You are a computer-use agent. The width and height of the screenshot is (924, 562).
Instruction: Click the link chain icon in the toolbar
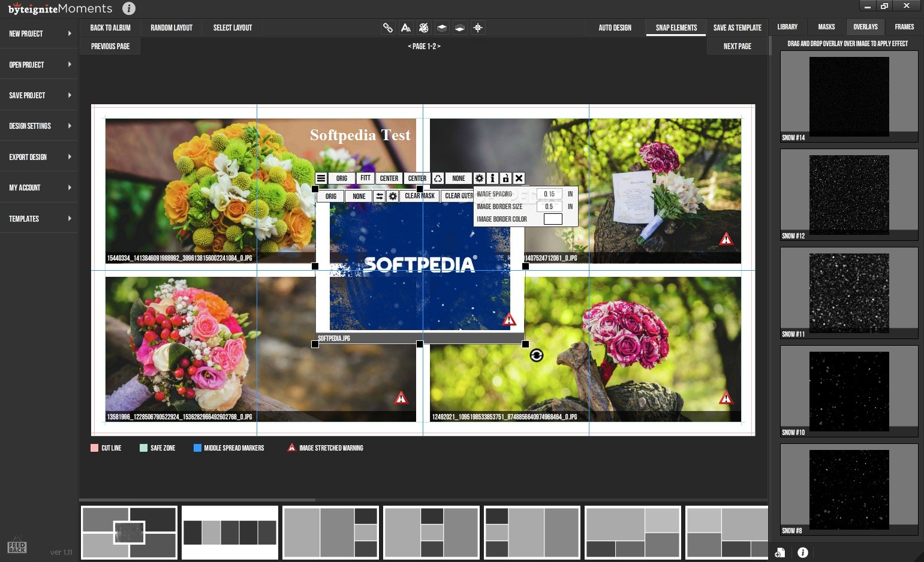click(x=388, y=28)
